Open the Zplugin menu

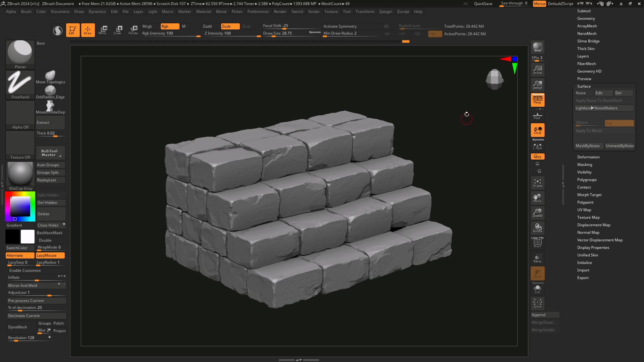[385, 12]
